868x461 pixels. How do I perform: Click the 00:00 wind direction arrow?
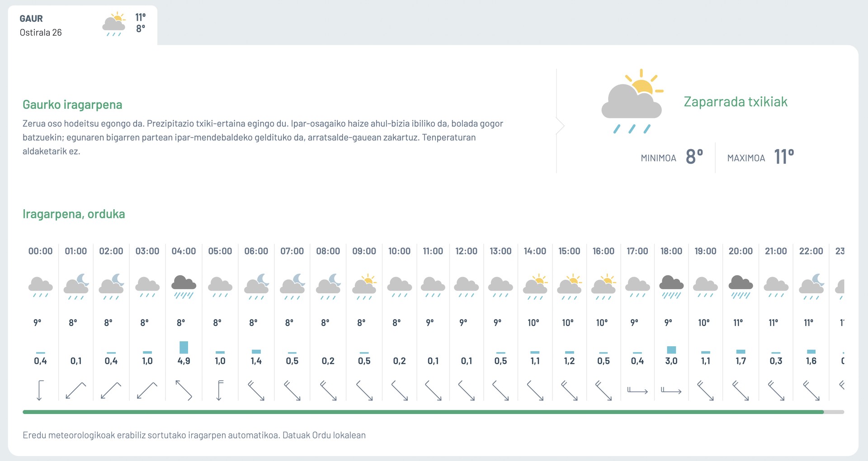40,390
